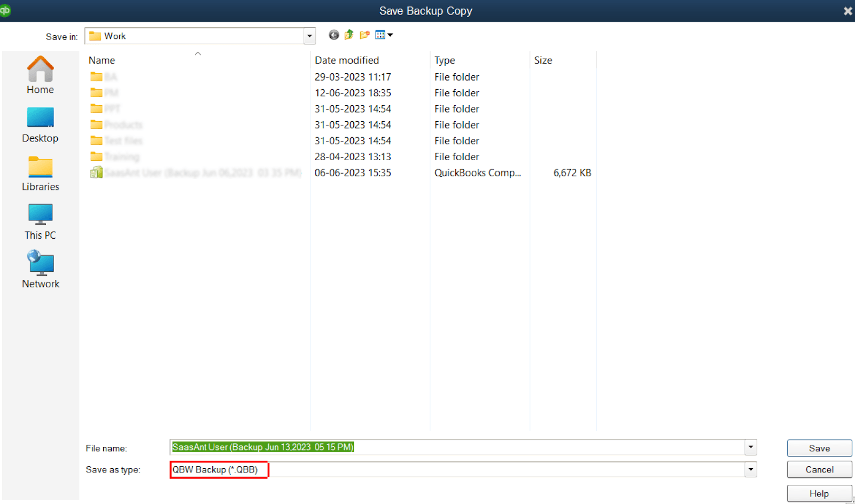Select the folder icon dated 29-03-2023 11:17
This screenshot has height=504, width=855.
pyautogui.click(x=96, y=77)
